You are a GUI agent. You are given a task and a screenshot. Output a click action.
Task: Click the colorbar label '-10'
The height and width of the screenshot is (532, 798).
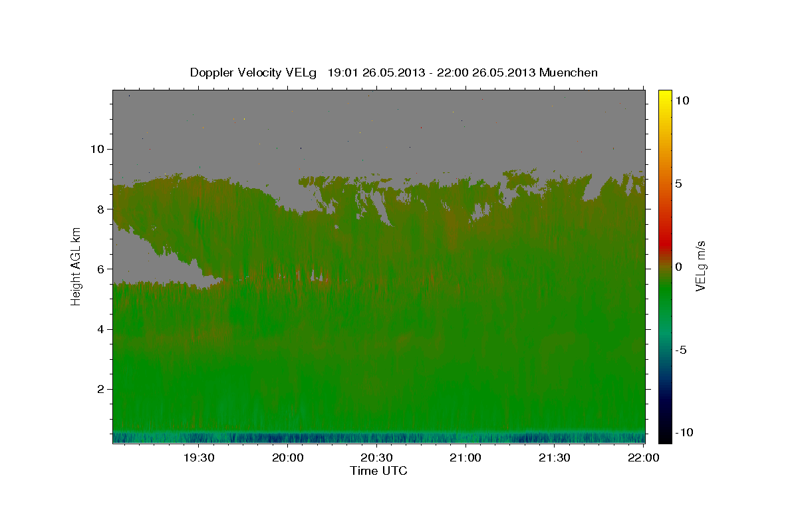(684, 432)
